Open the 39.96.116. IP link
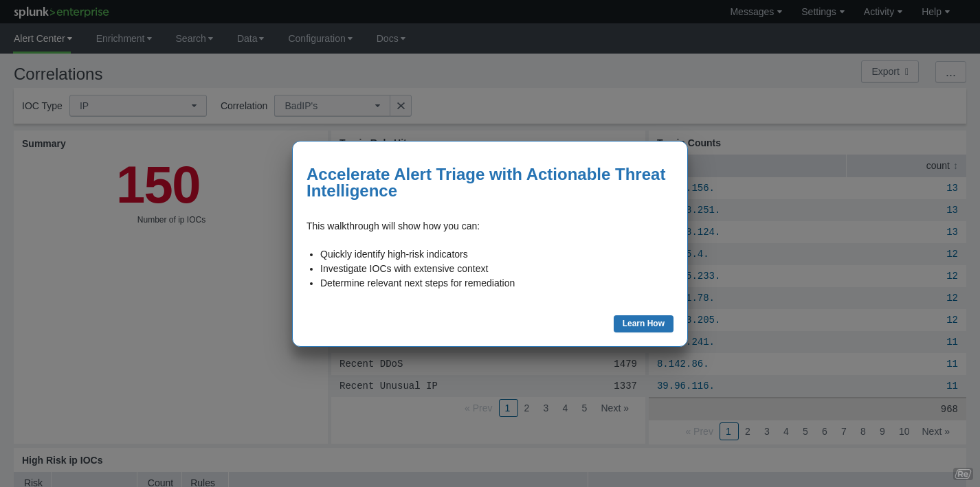980x487 pixels. [685, 386]
